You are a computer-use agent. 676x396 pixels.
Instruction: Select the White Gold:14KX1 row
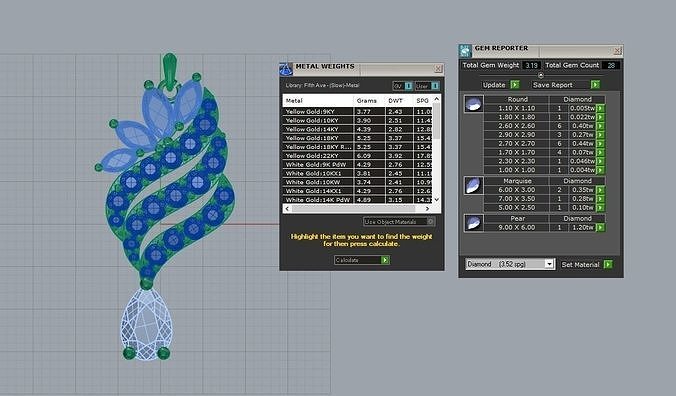tap(357, 191)
